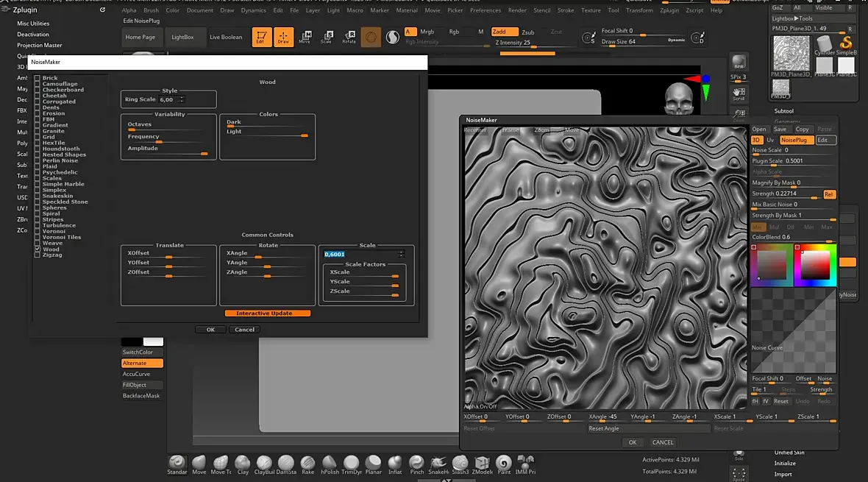Click the Edit mode icon

click(260, 37)
